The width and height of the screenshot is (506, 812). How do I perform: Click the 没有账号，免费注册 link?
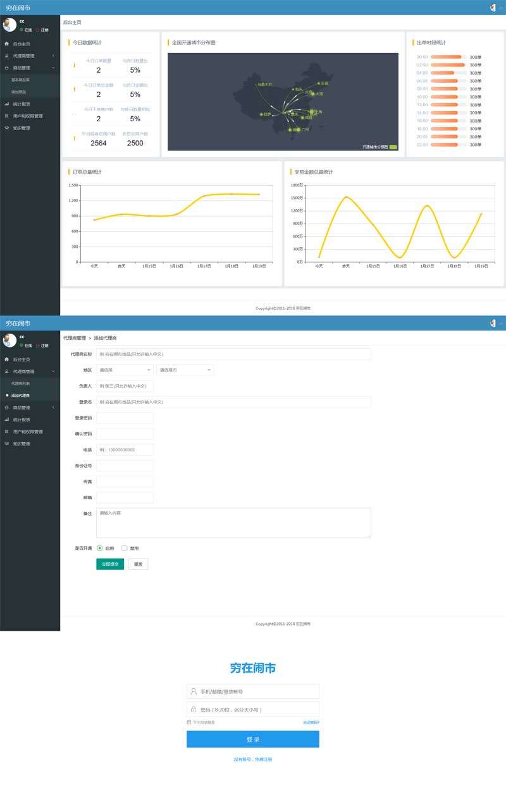click(x=252, y=759)
